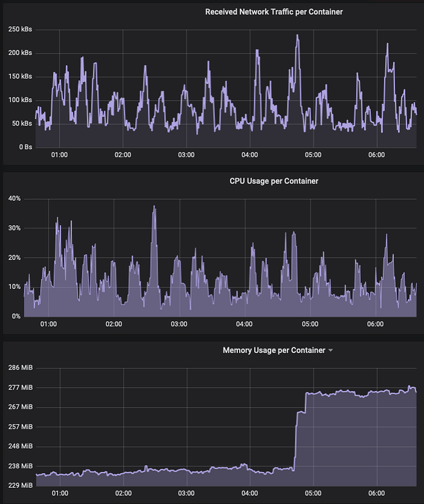Expand the Memory Usage panel dropdown caret
Screen dimensions: 424x504
pos(331,350)
